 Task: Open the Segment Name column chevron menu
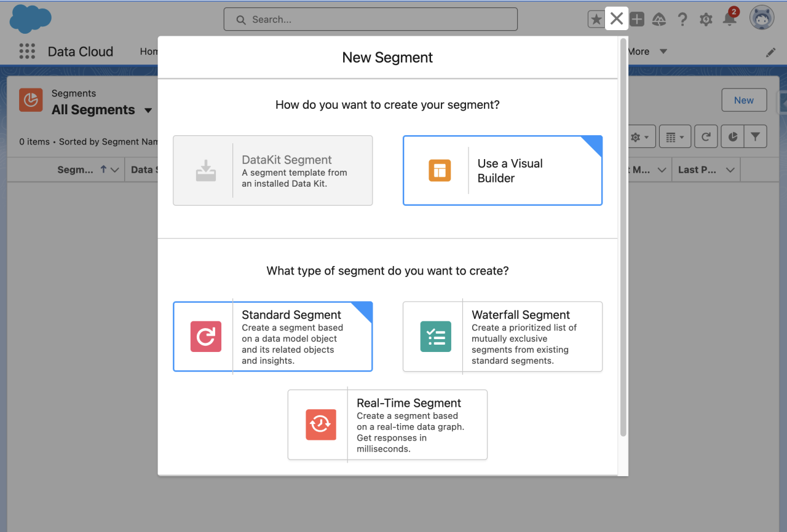[x=114, y=170]
